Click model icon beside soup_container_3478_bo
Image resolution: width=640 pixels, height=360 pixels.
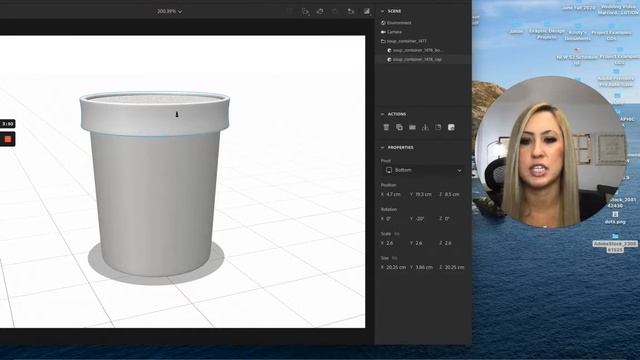[x=389, y=50]
